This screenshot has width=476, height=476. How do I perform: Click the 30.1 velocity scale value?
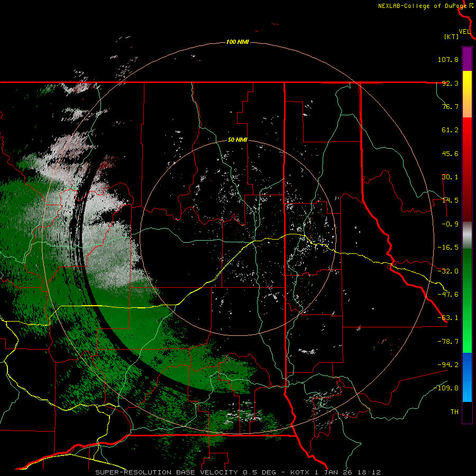coord(450,177)
